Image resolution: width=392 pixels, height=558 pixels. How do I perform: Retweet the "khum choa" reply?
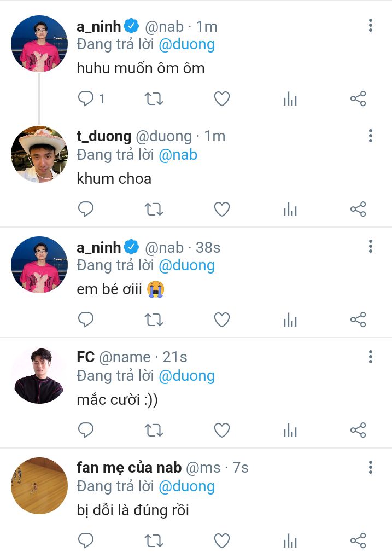[154, 209]
